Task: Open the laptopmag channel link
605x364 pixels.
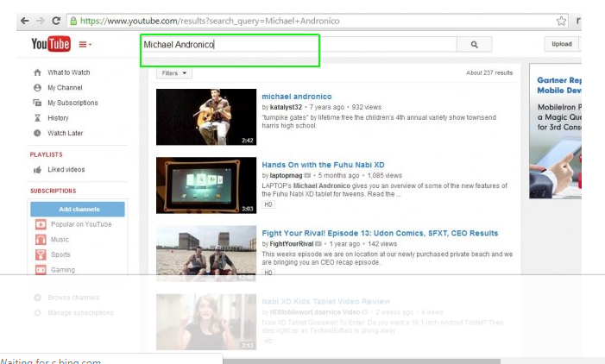Action: tap(286, 175)
